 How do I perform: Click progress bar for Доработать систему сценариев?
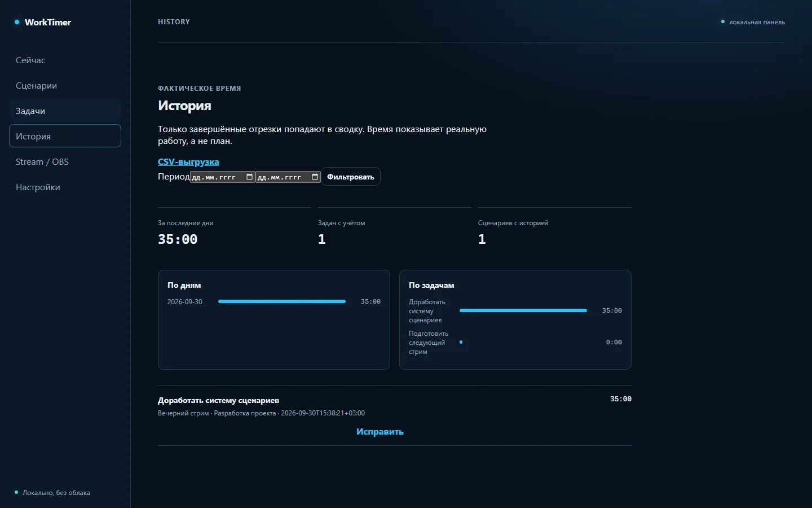523,310
